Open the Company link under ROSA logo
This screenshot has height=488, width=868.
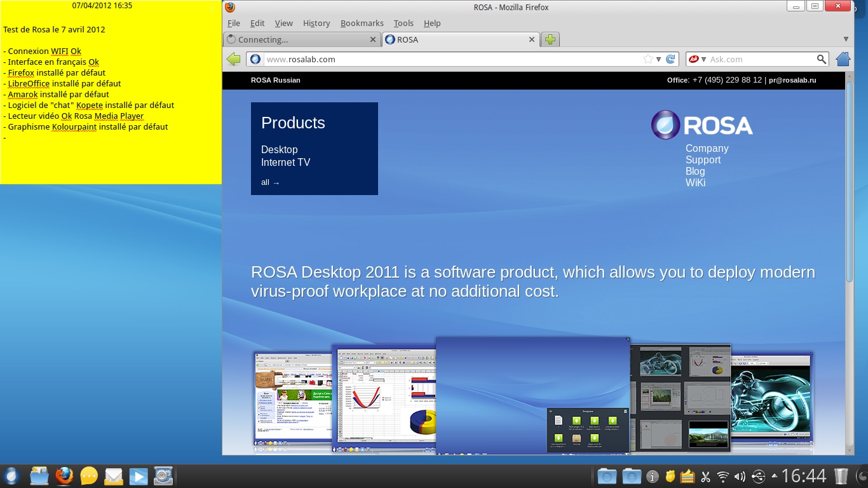tap(707, 149)
